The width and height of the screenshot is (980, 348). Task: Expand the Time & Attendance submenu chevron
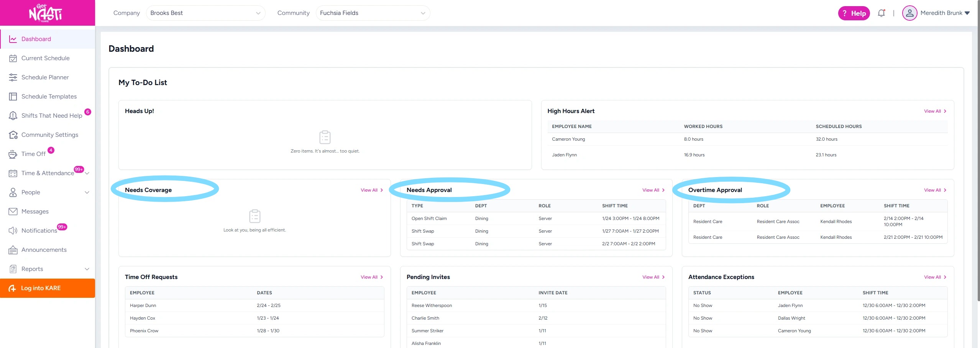click(87, 173)
